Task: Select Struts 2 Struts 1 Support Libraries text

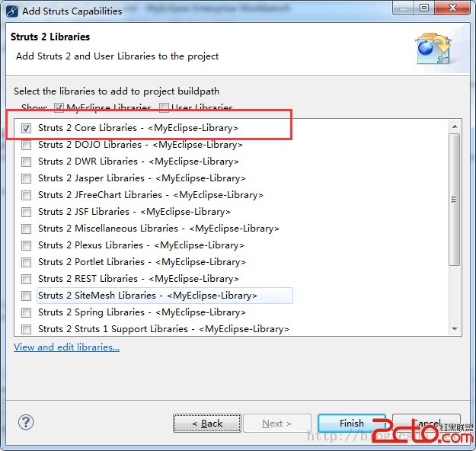Action: (x=164, y=329)
